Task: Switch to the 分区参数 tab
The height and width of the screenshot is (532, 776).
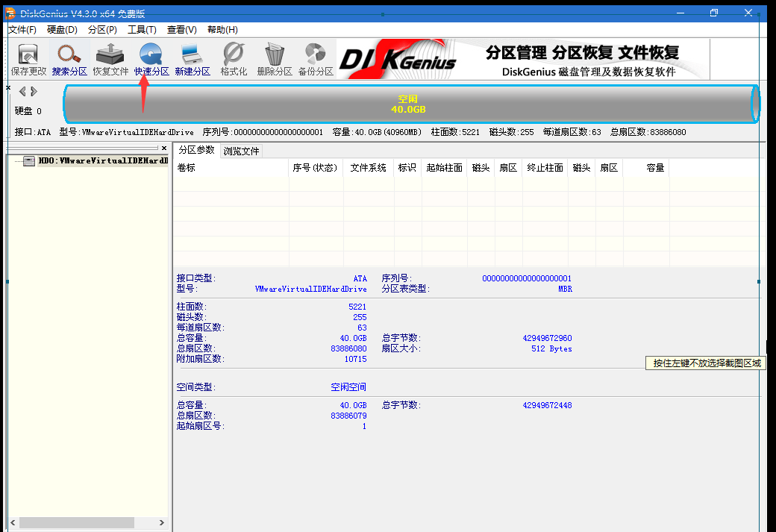Action: coord(196,150)
